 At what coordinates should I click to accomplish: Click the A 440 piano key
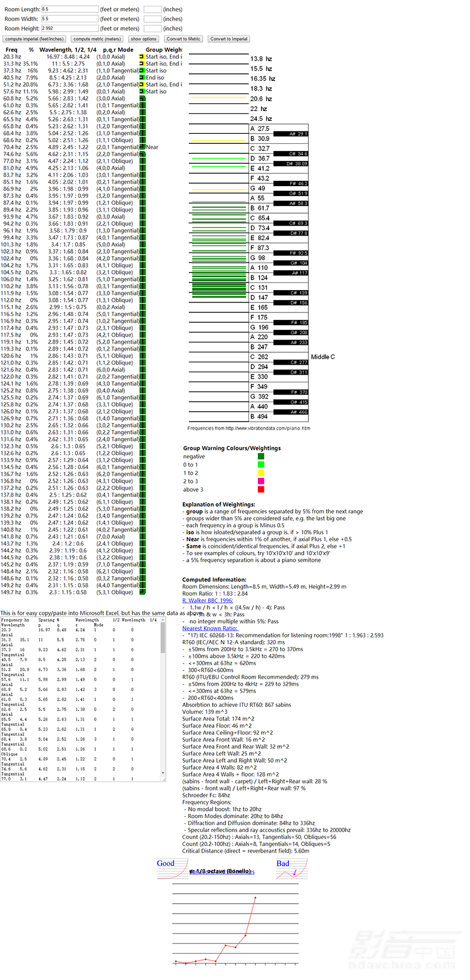278,406
